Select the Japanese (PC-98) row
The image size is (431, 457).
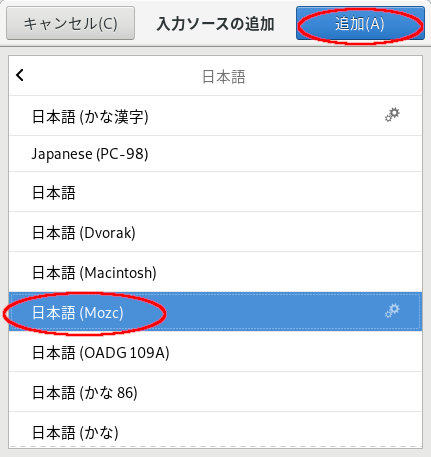pyautogui.click(x=215, y=154)
